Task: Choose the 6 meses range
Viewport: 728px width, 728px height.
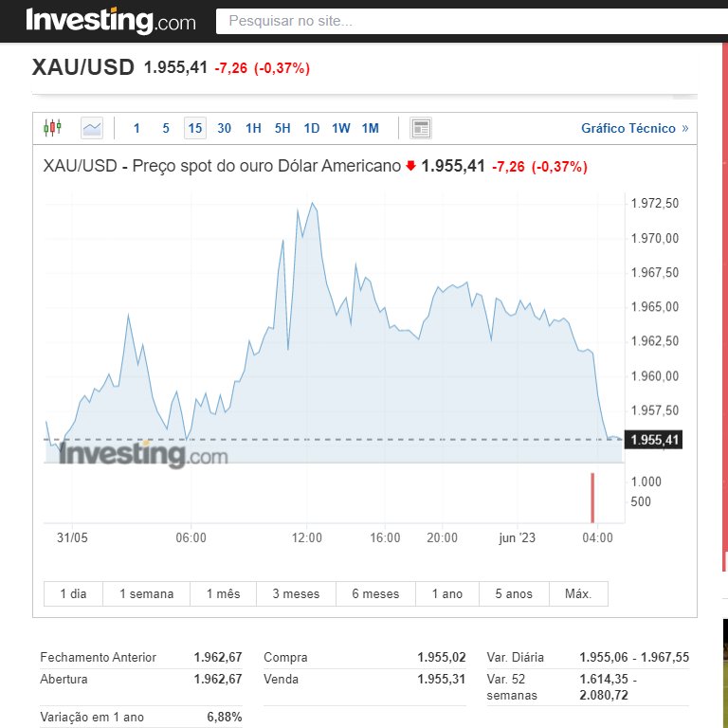Action: click(375, 593)
